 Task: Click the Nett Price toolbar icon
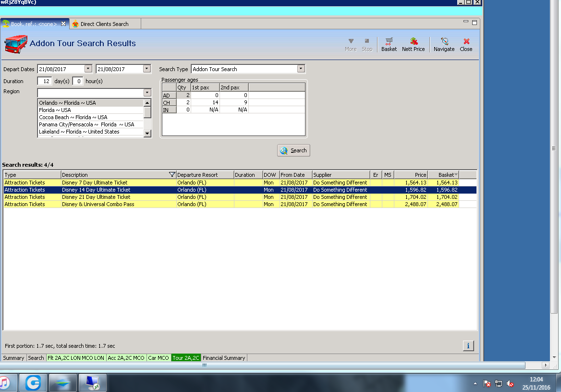pos(413,44)
